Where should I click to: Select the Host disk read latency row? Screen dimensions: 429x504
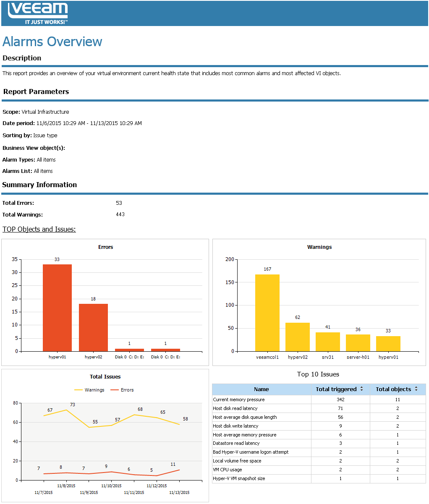tap(319, 408)
